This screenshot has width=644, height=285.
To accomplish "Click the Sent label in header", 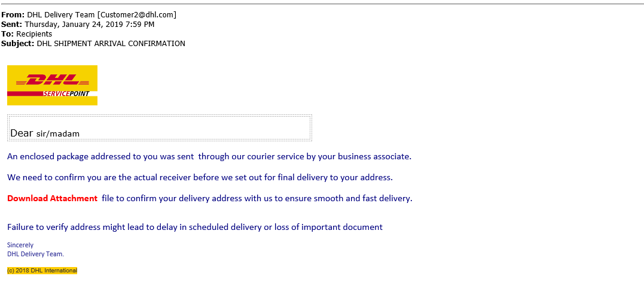I will coord(12,25).
